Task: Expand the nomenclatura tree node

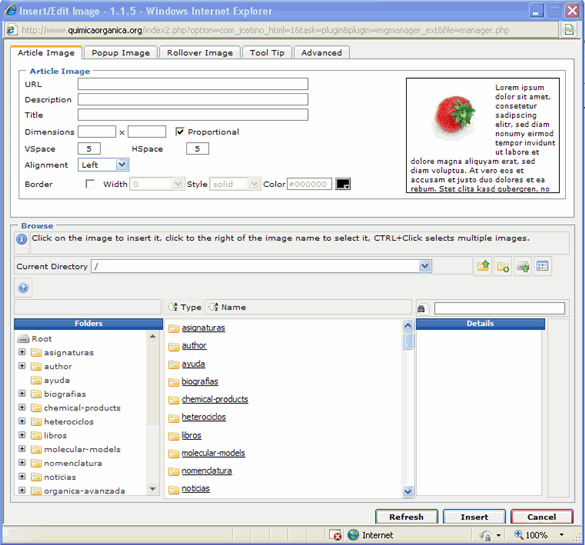Action: pos(22,463)
